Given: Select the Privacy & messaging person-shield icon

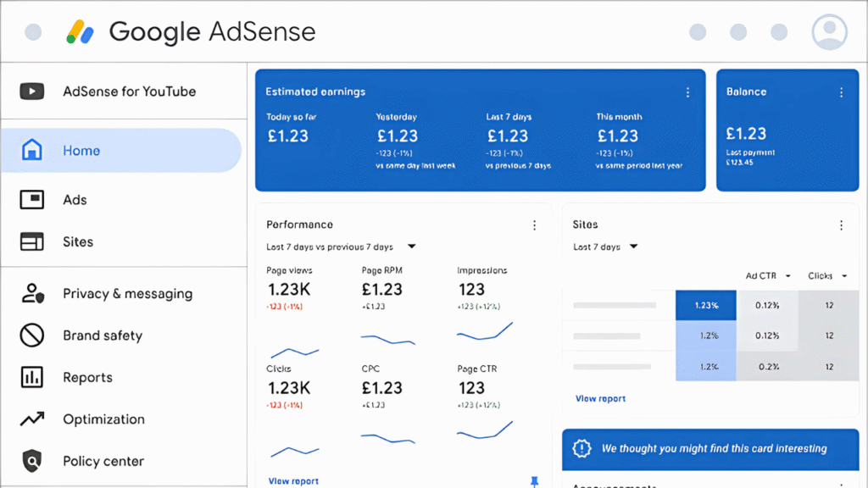Looking at the screenshot, I should point(33,293).
